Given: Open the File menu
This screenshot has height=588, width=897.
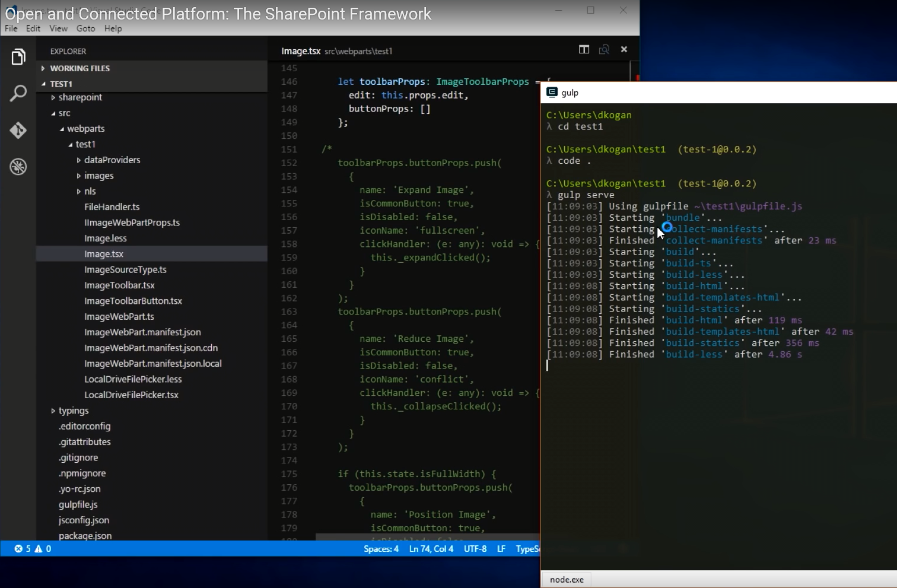Looking at the screenshot, I should point(11,28).
